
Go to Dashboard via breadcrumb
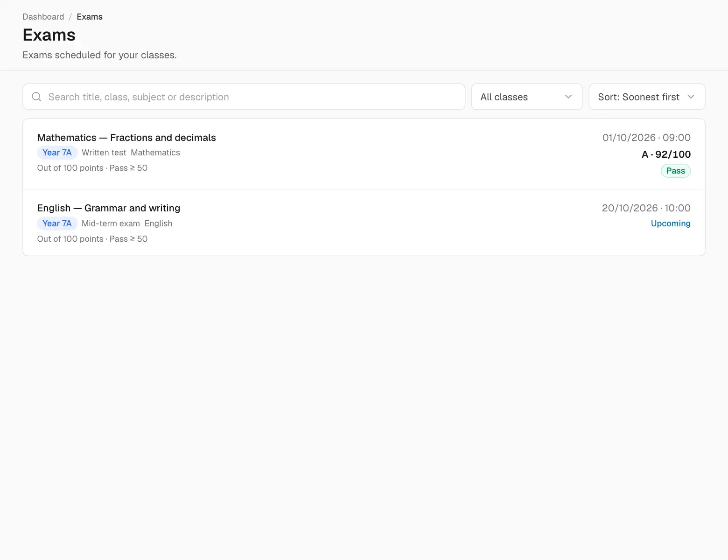tap(43, 17)
